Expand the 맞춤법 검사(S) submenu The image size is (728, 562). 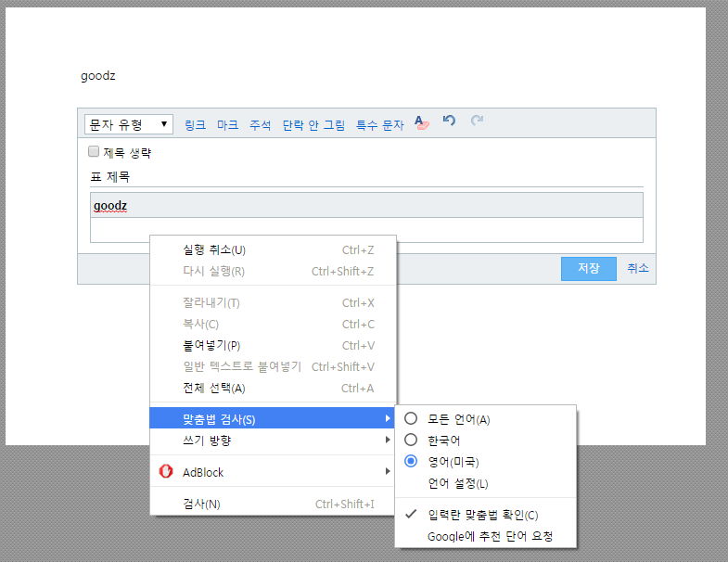(x=273, y=418)
